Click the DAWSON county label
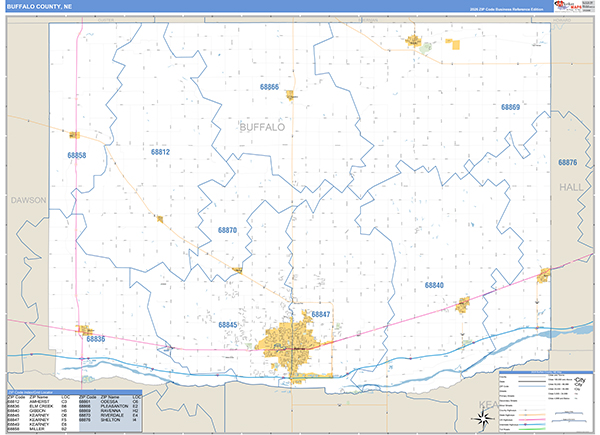600x435 pixels. point(28,200)
